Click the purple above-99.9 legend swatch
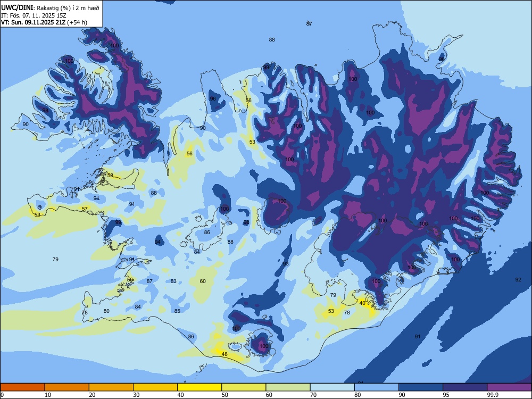The width and height of the screenshot is (532, 399). click(509, 387)
